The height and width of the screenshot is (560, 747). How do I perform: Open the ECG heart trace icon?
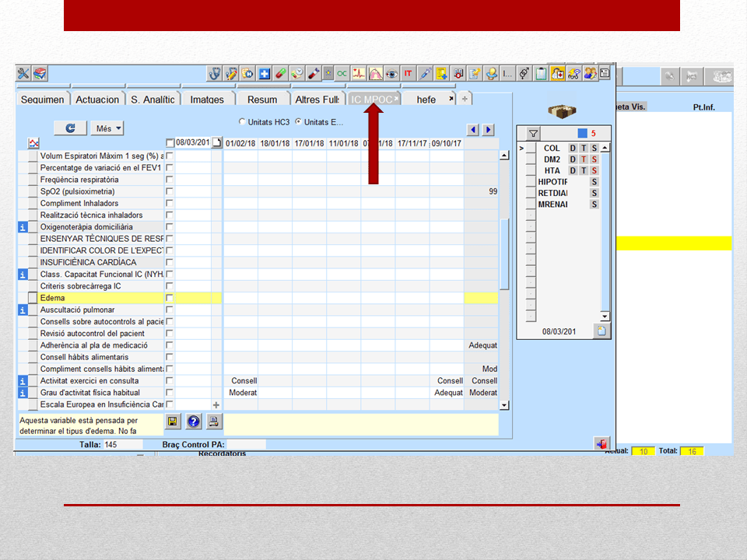coord(358,73)
